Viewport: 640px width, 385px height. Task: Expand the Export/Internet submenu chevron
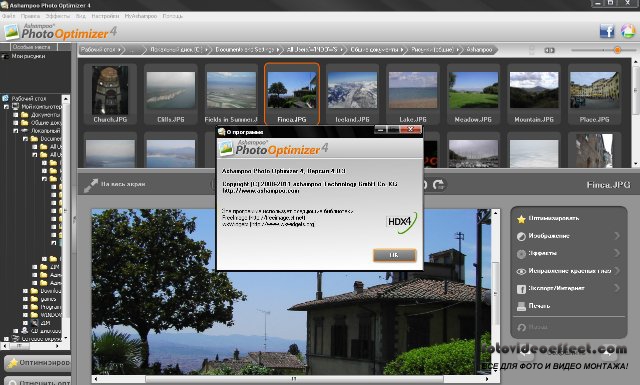pos(617,288)
